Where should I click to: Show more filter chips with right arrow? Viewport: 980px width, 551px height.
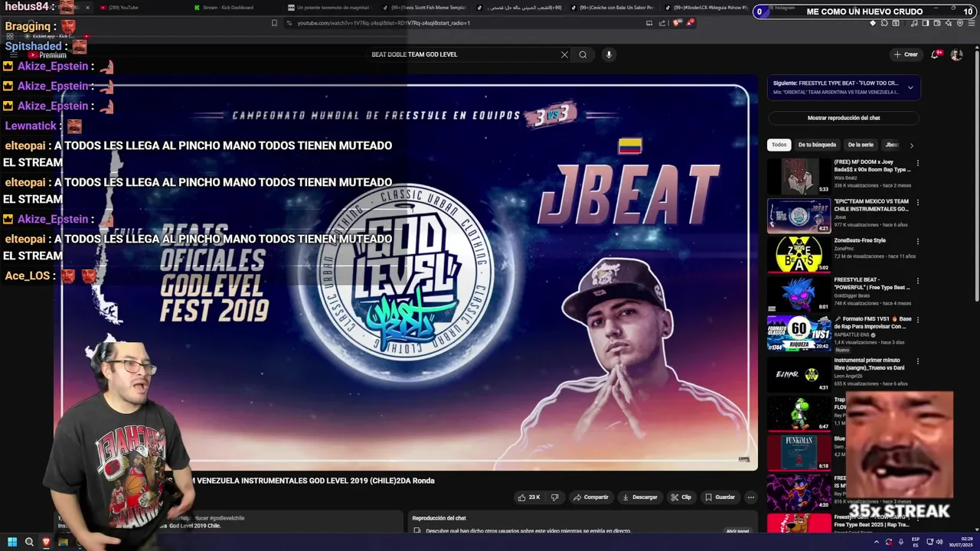pos(911,145)
